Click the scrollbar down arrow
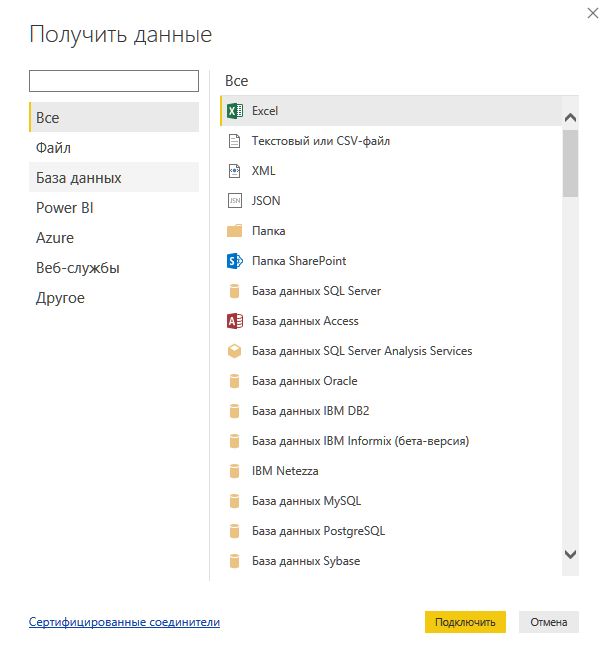Screen dimensions: 609x662 pyautogui.click(x=571, y=554)
